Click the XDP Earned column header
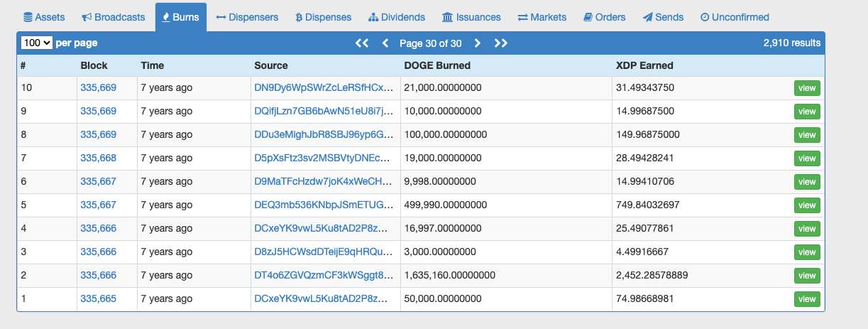 point(644,65)
